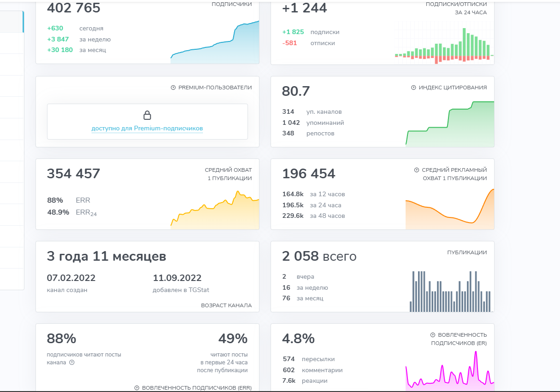Image resolution: width=560 pixels, height=392 pixels.
Task: Click the ПУБЛИКАЦИИ card label
Action: pos(467,252)
